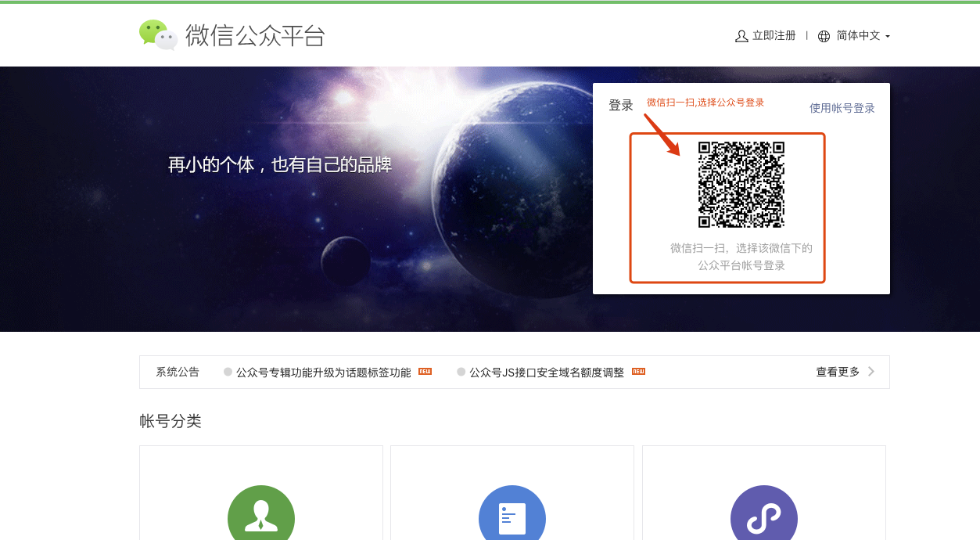Select the green person account-type icon
The image size is (980, 540).
pos(261,513)
